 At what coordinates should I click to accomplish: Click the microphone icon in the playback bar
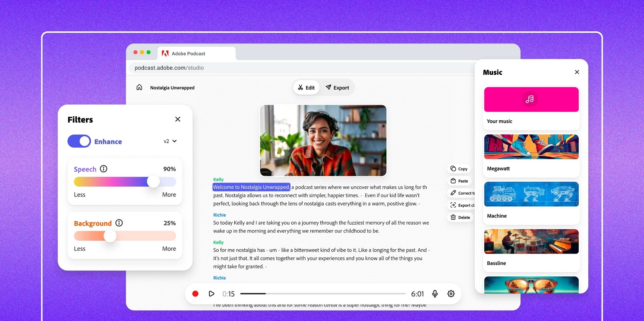pos(435,294)
